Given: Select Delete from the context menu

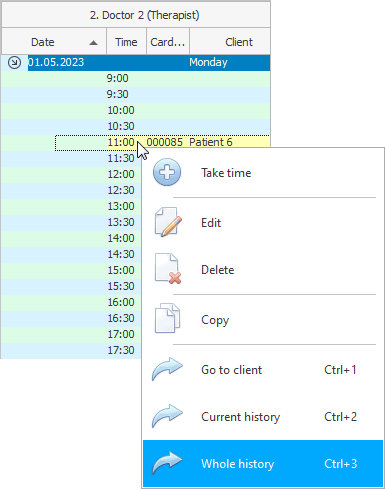Looking at the screenshot, I should (262, 270).
